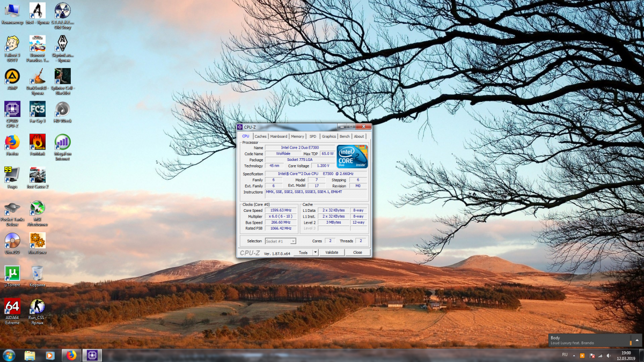Launch MSI Afterburner from the desktop
644x362 pixels.
click(38, 213)
